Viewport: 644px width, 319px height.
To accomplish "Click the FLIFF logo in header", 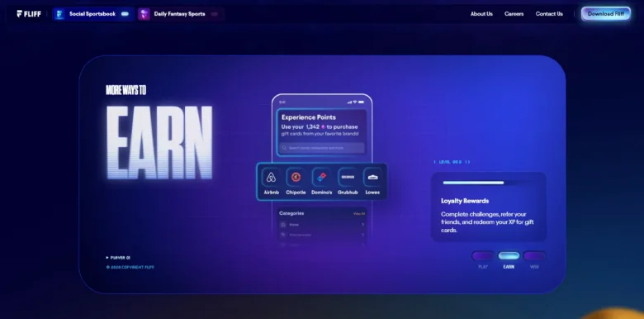I will 29,14.
